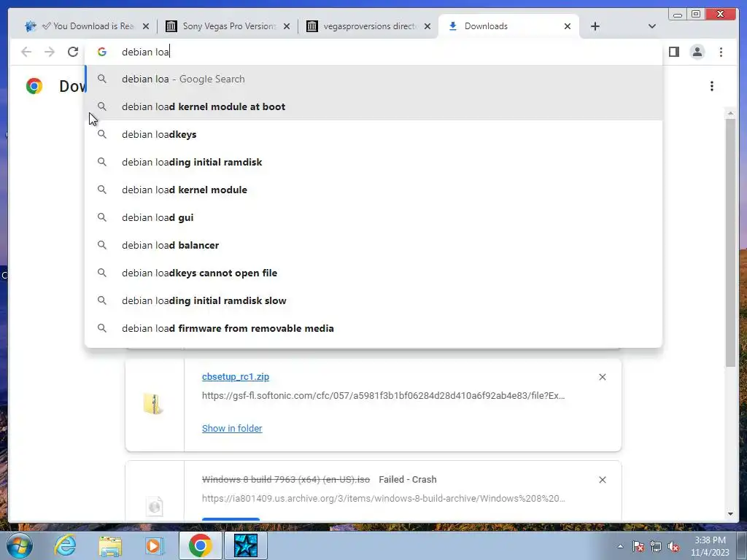Click the Google icon in address bar

click(x=102, y=52)
